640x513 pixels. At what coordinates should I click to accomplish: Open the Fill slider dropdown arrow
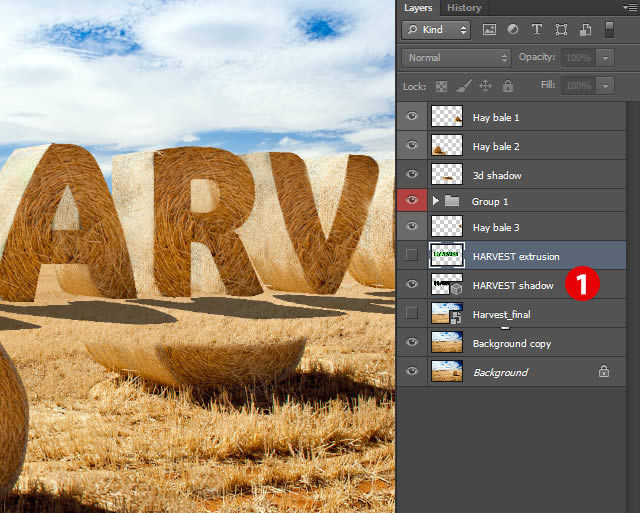click(605, 86)
